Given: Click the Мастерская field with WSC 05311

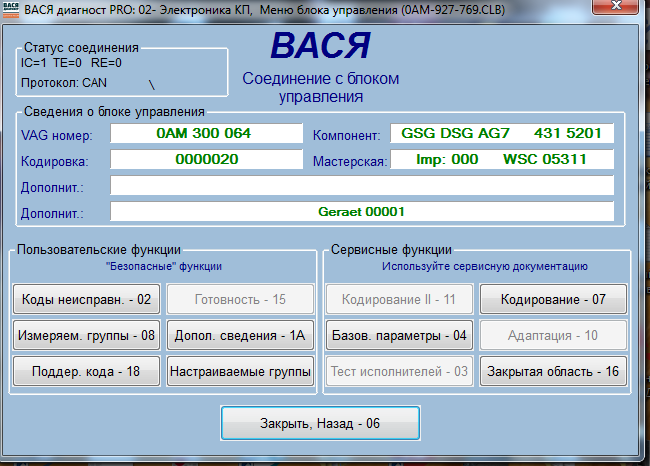Looking at the screenshot, I should pyautogui.click(x=502, y=159).
